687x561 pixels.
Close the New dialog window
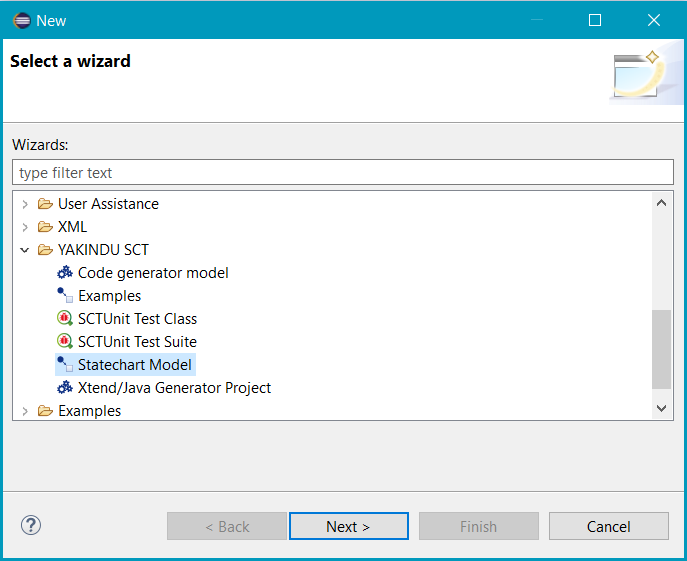click(x=654, y=20)
